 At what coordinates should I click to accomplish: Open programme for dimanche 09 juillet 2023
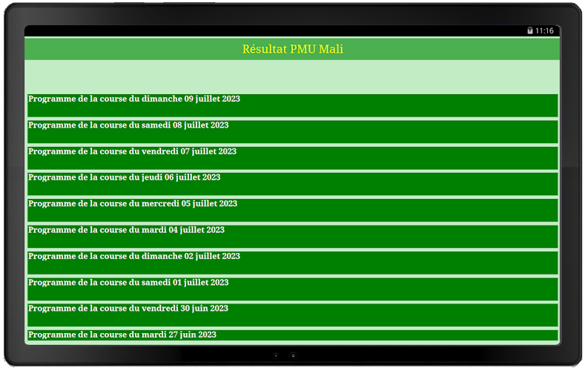tap(292, 105)
